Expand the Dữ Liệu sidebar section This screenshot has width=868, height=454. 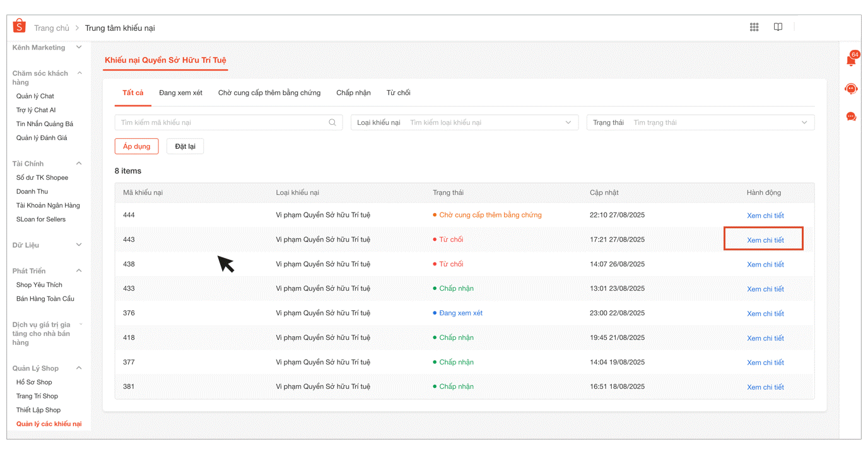click(79, 245)
